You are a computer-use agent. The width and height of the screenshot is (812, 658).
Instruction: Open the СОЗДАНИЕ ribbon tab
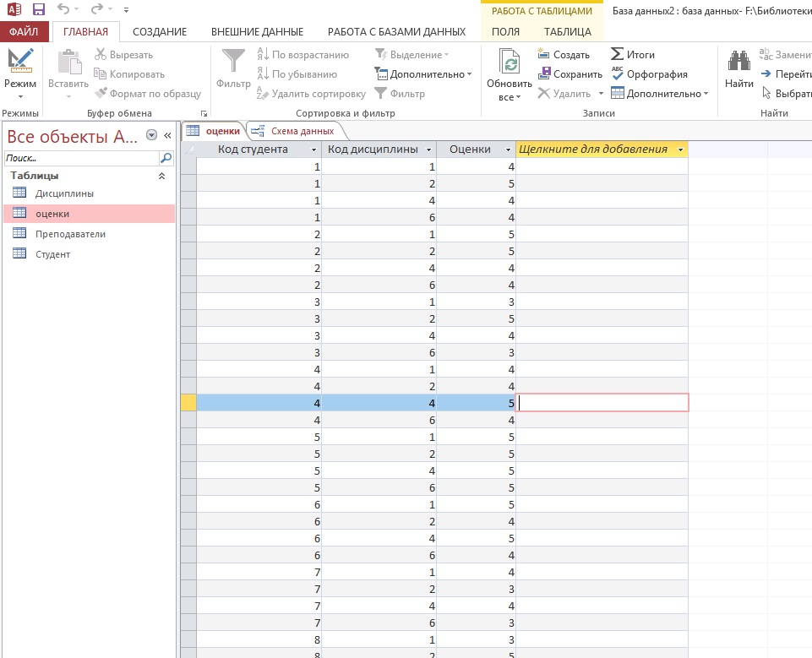[x=160, y=32]
